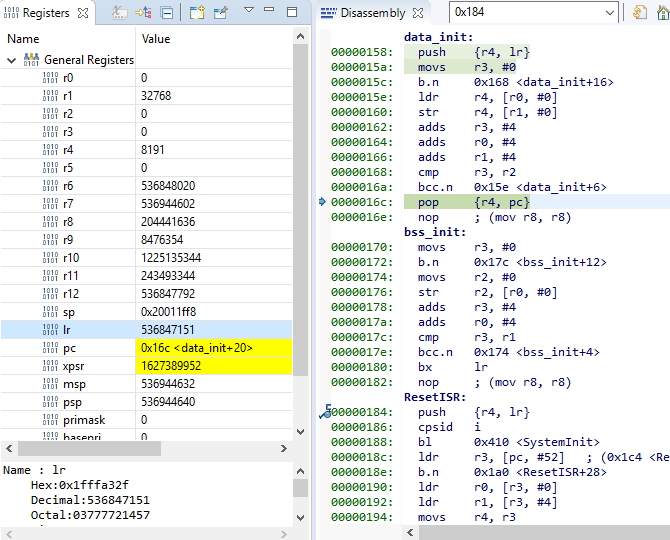Click r6 value 536848020
Viewport: 670px width, 540px height.
click(x=168, y=186)
